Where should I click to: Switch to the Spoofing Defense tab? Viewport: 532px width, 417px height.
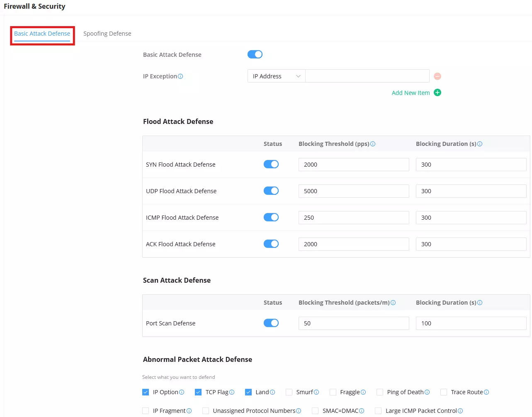pyautogui.click(x=107, y=34)
